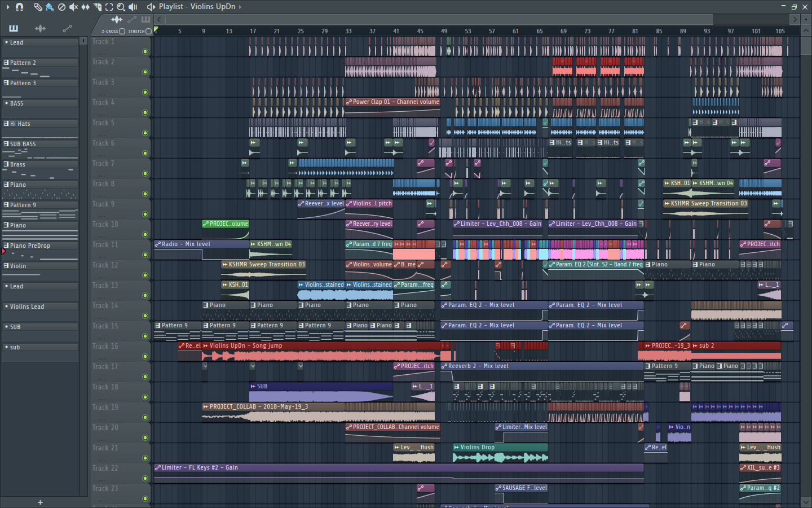
Task: Select the Draw pencil tool
Action: [x=38, y=7]
